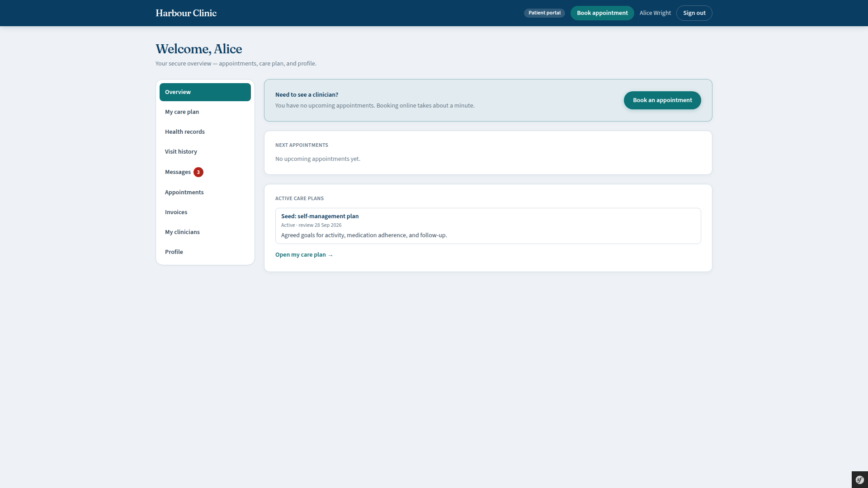Click the Active review 28 Sep 2026 text
This screenshot has width=868, height=488.
(x=311, y=225)
